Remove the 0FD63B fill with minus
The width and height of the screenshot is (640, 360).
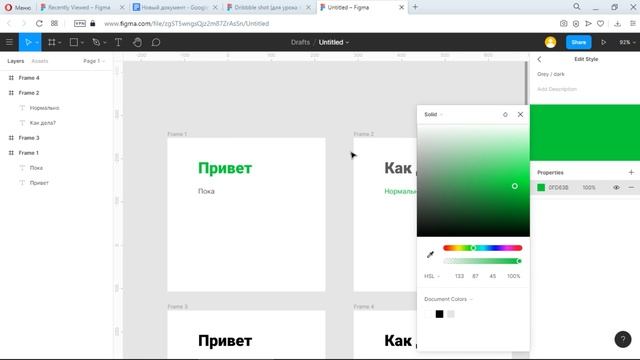pos(631,187)
